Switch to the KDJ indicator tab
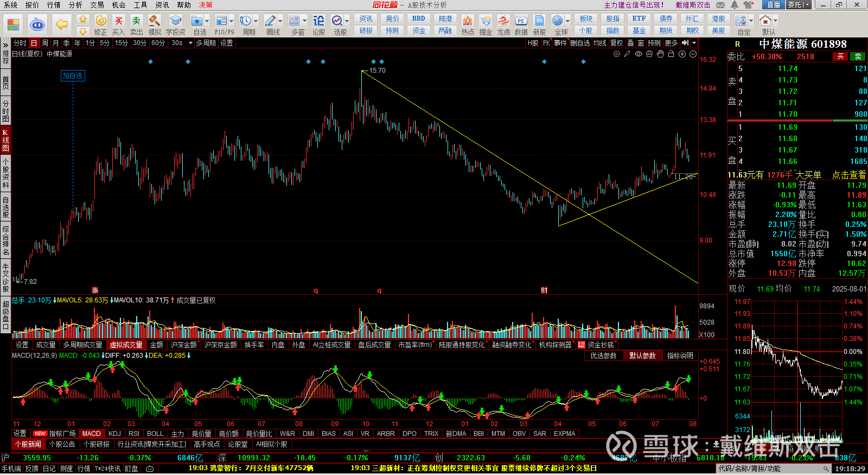This screenshot has height=475, width=868. click(114, 434)
